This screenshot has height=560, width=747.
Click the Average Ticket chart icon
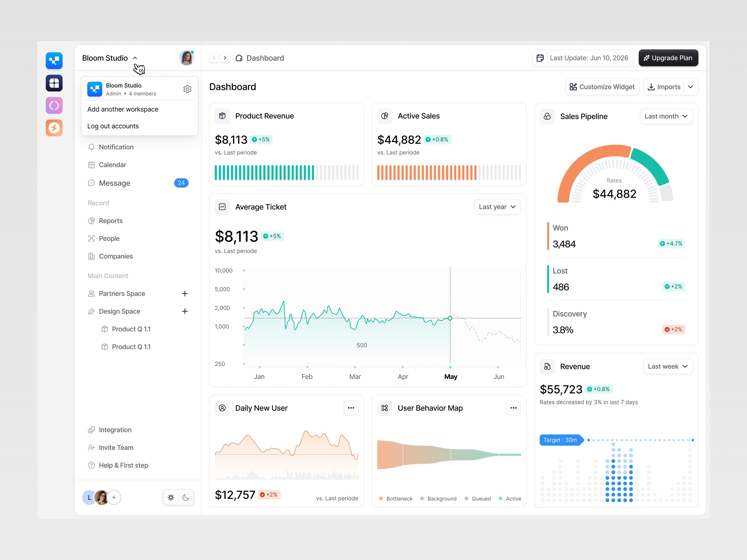222,207
